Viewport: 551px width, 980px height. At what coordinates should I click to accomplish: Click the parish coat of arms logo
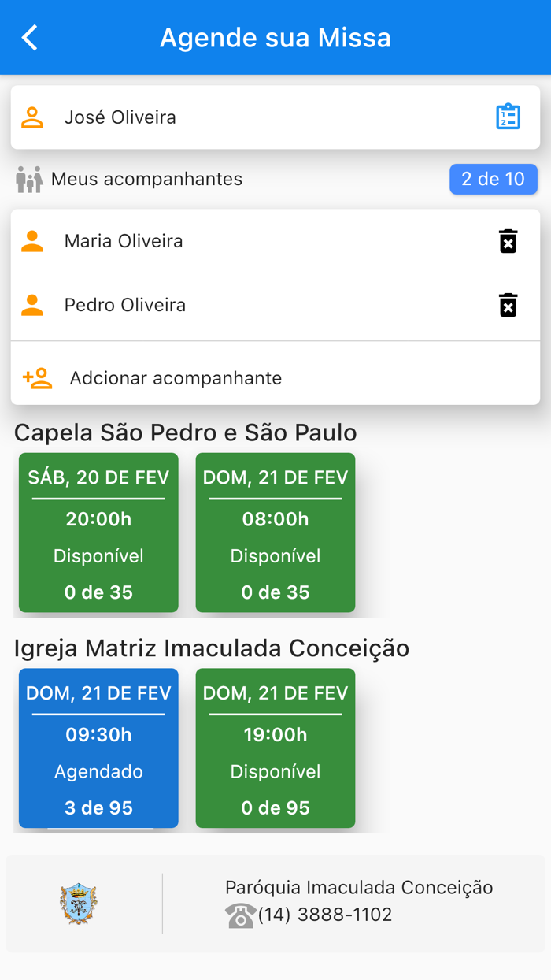76,904
